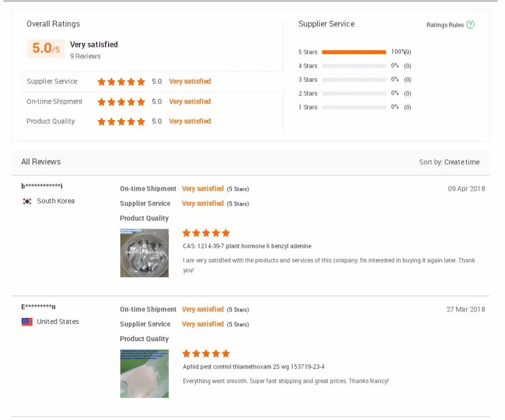505x420 pixels.
Task: Open the Sort by Create time dropdown
Action: point(462,162)
